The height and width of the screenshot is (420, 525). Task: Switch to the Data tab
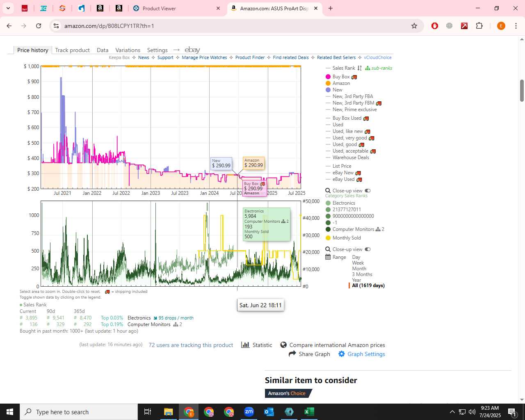click(x=103, y=50)
